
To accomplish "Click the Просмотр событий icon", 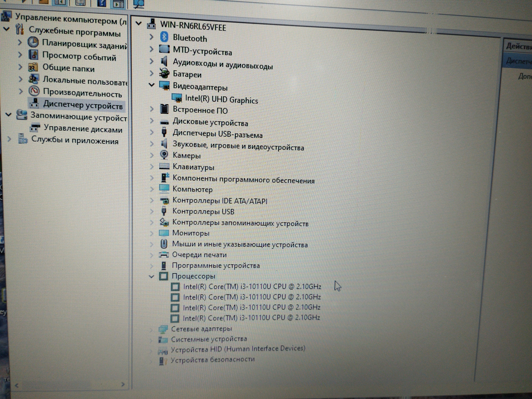I will 34,55.
